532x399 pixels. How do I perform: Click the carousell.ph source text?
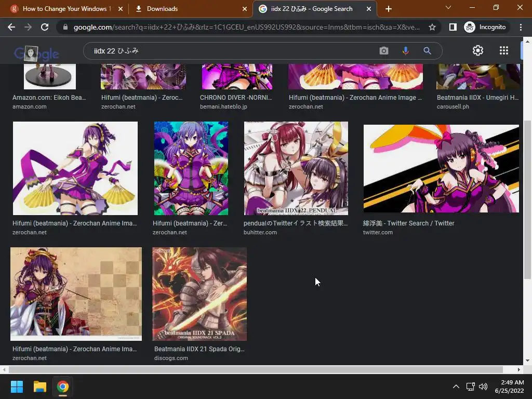[453, 107]
